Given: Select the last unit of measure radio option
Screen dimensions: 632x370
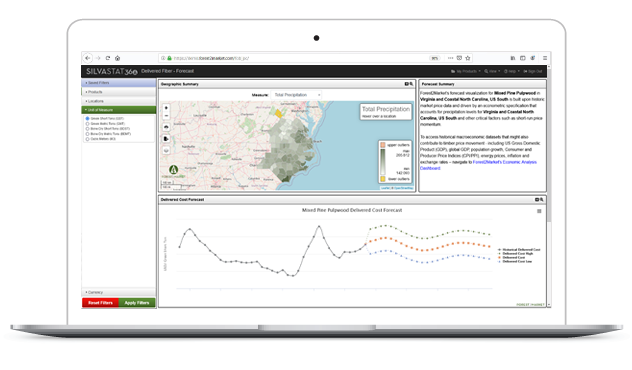Looking at the screenshot, I should tap(87, 139).
